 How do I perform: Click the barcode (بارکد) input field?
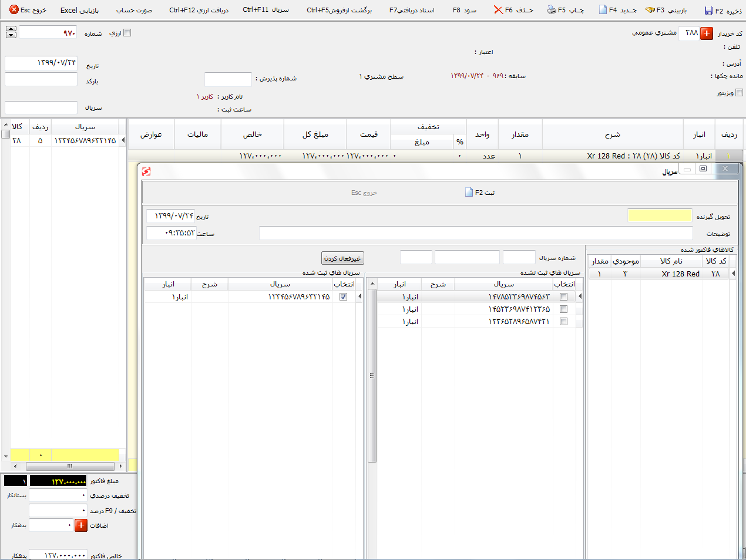point(41,79)
